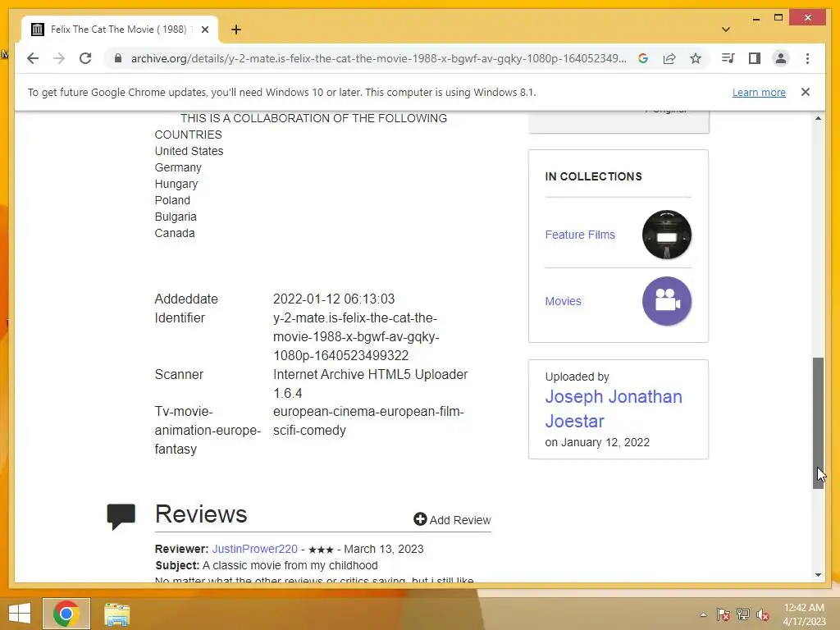
Task: Click the 'european-cinema-european-film-scifi-comedy' value
Action: pyautogui.click(x=368, y=421)
